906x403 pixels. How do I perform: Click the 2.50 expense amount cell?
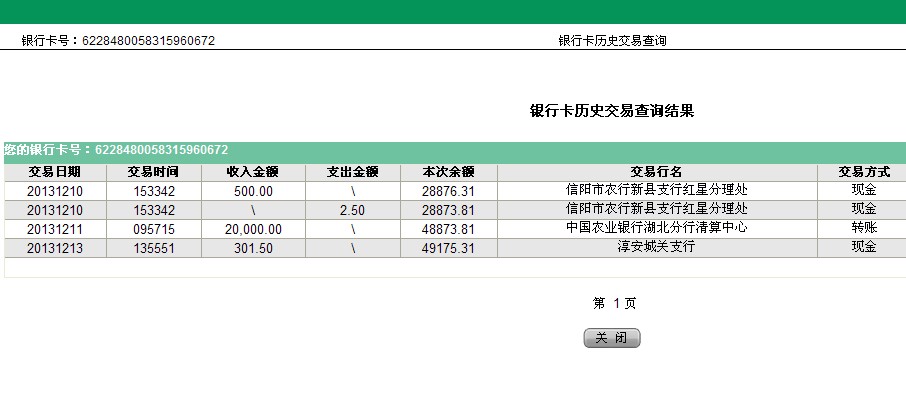coord(352,210)
